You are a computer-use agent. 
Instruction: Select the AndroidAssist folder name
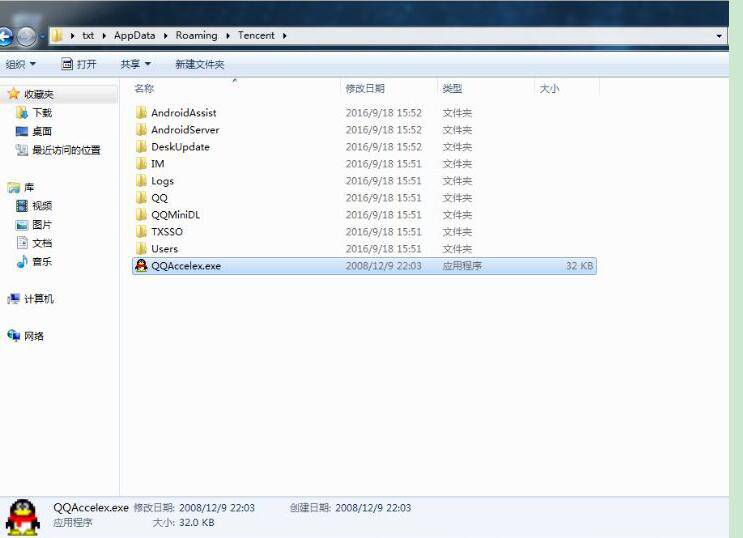click(x=183, y=113)
